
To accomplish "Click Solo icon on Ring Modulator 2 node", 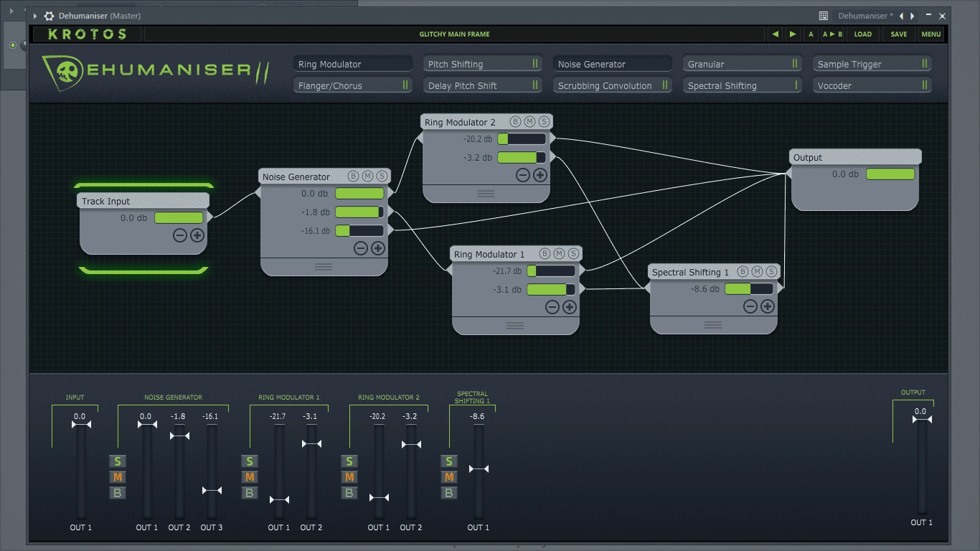I will (x=544, y=122).
